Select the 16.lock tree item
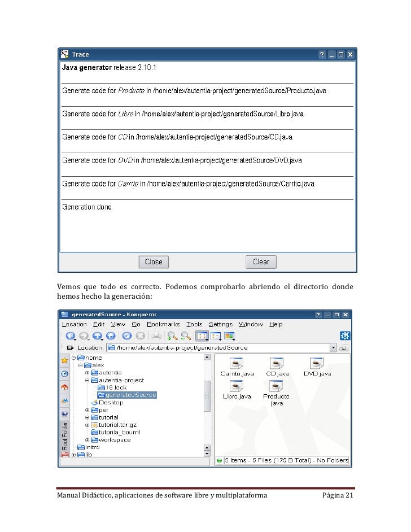This screenshot has height=532, width=411. tap(112, 388)
